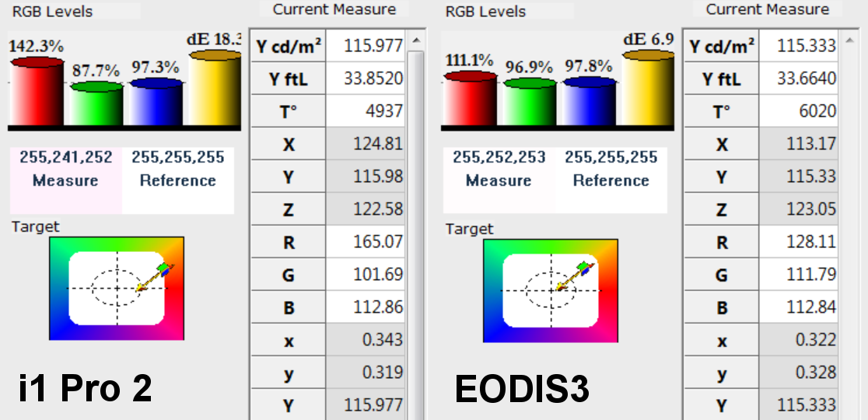Click the red 111.1% bar in EODIS3 panel

pyautogui.click(x=470, y=99)
